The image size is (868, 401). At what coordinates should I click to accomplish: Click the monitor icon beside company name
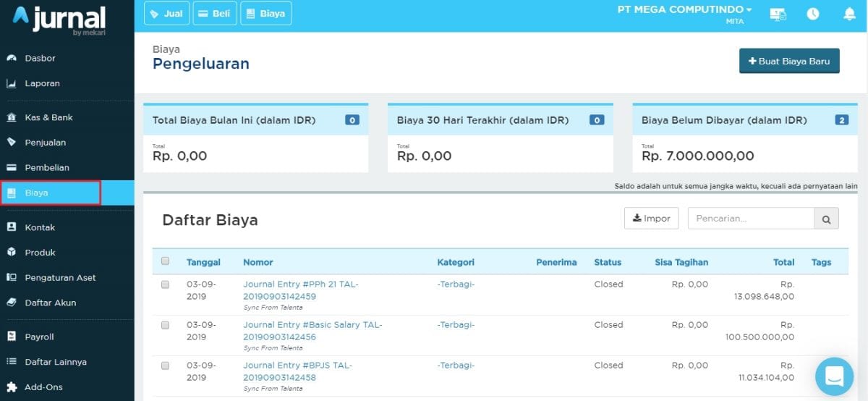(778, 14)
